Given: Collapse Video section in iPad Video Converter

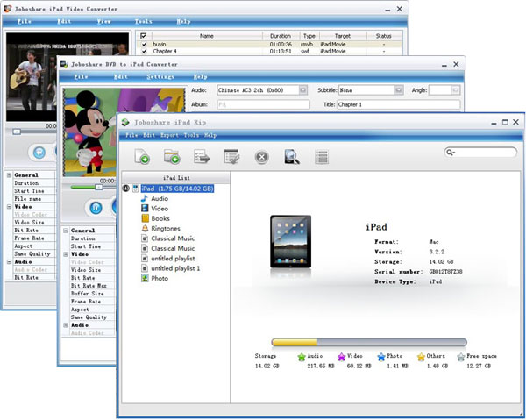Looking at the screenshot, I should click(x=9, y=207).
